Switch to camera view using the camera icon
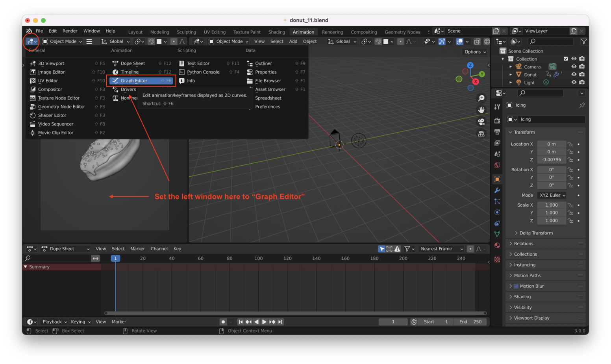Screen dimensions: 611x364 (481, 122)
